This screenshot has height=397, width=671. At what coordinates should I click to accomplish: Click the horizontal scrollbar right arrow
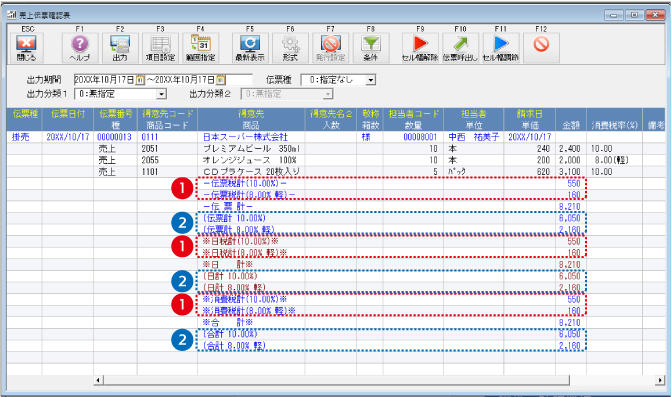(x=660, y=380)
